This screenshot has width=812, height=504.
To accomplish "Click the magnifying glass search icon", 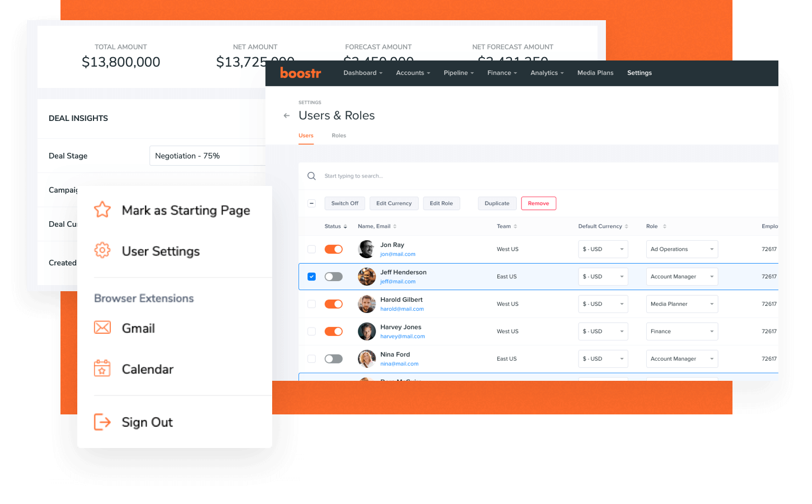I will [x=312, y=176].
